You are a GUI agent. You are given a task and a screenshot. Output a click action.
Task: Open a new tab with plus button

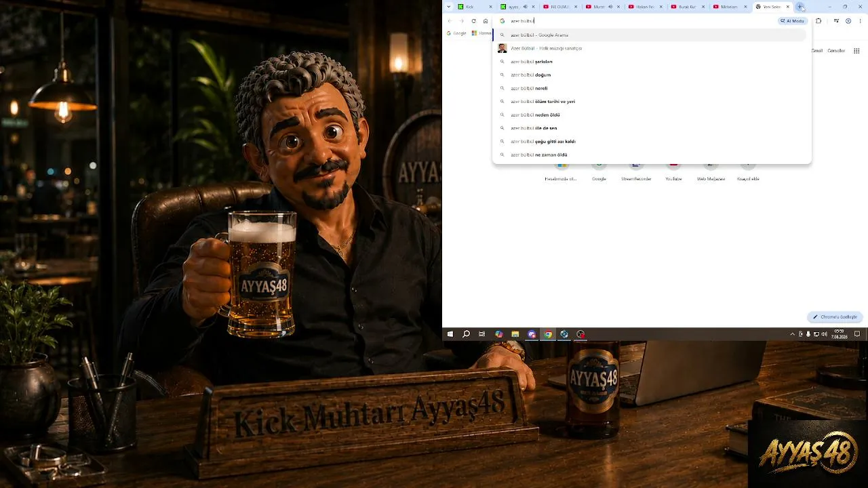coord(800,7)
